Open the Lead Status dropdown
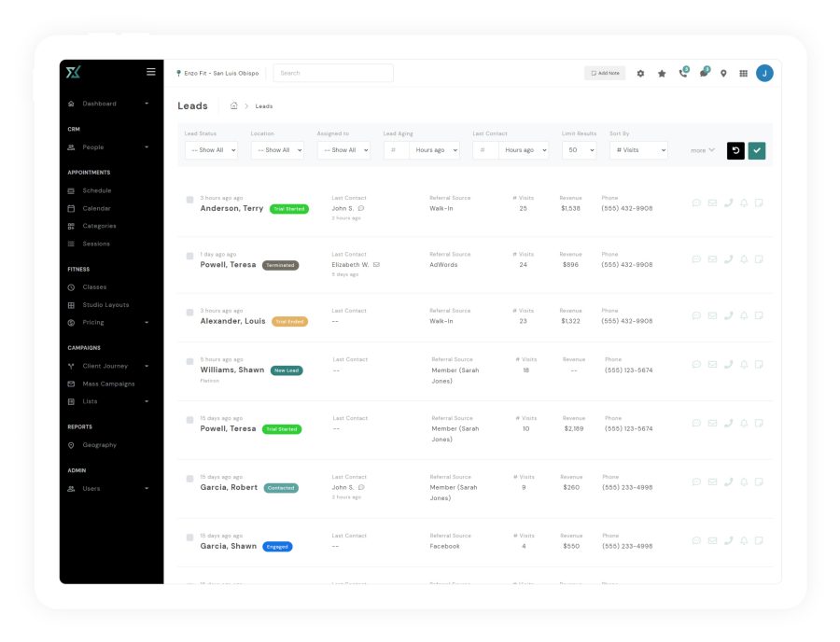The height and width of the screenshot is (642, 840). (x=211, y=150)
